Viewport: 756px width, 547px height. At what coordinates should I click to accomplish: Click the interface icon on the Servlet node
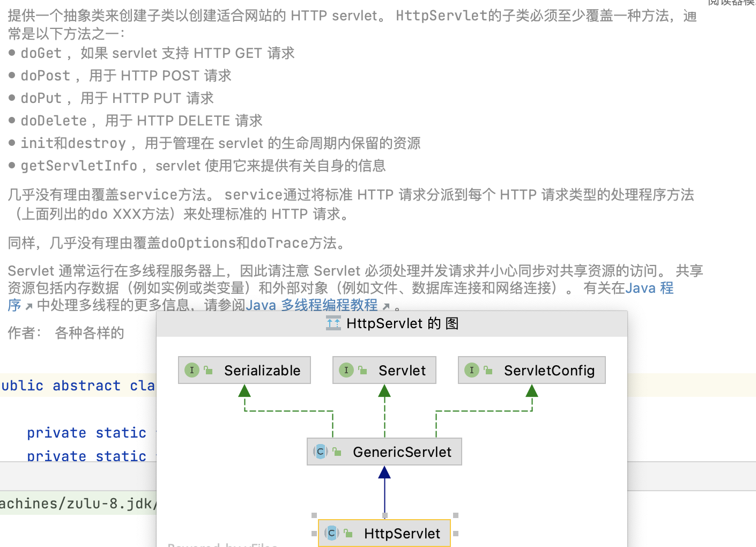[x=346, y=370]
